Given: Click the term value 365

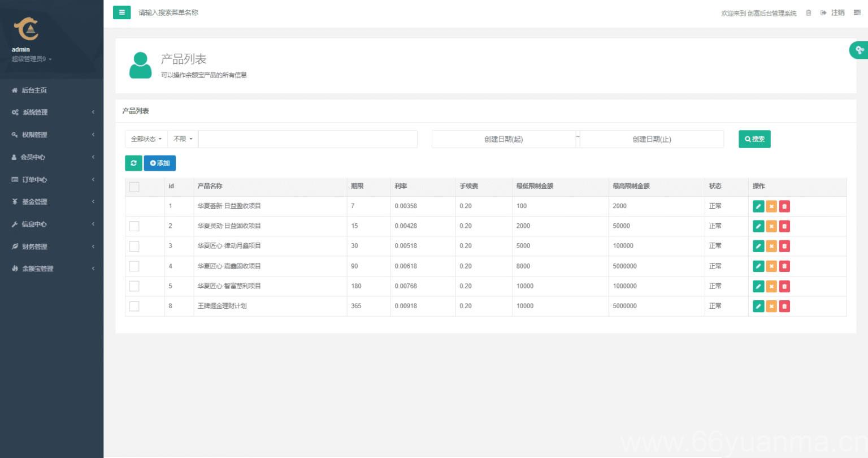Looking at the screenshot, I should 356,306.
